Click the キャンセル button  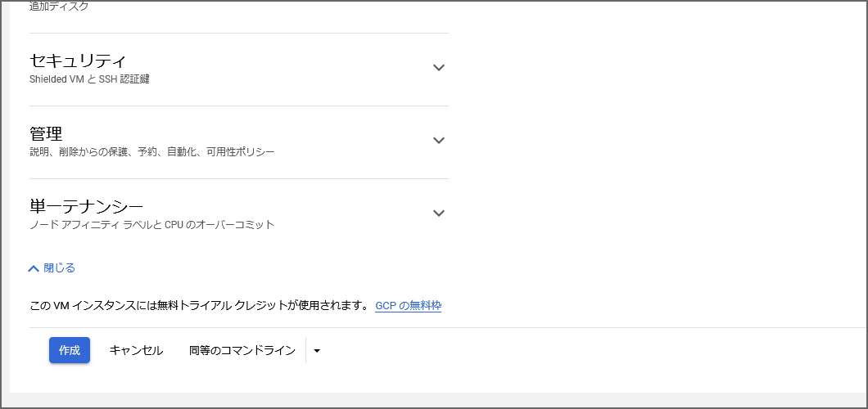136,350
